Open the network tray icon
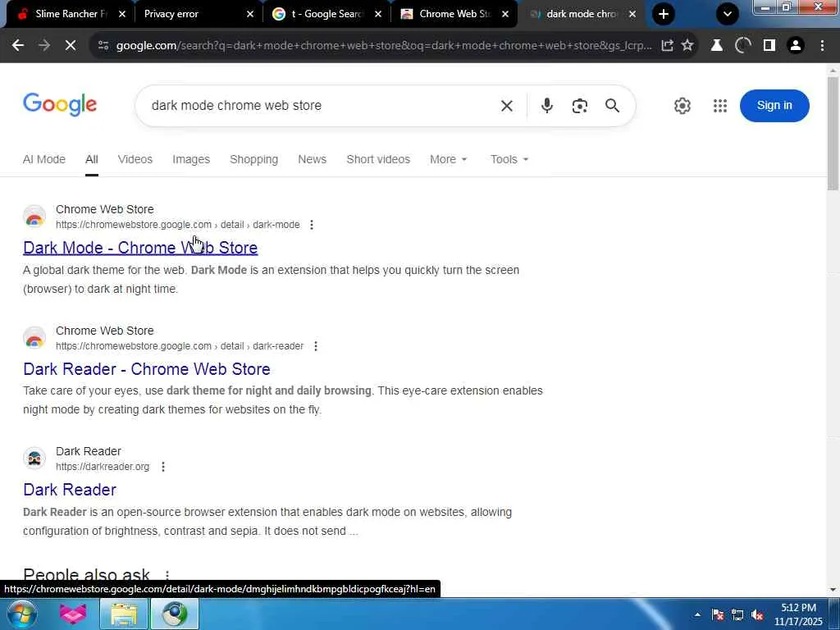 737,614
